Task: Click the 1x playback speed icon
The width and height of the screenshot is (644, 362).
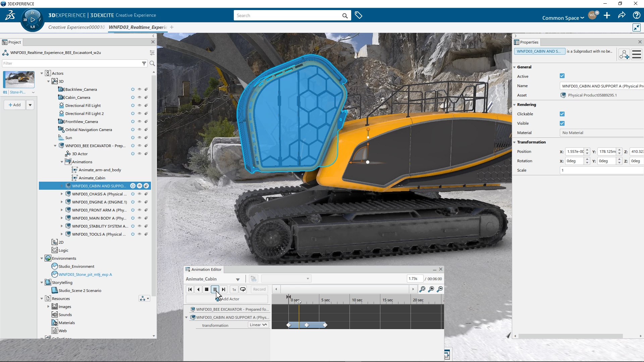Action: coord(234,289)
